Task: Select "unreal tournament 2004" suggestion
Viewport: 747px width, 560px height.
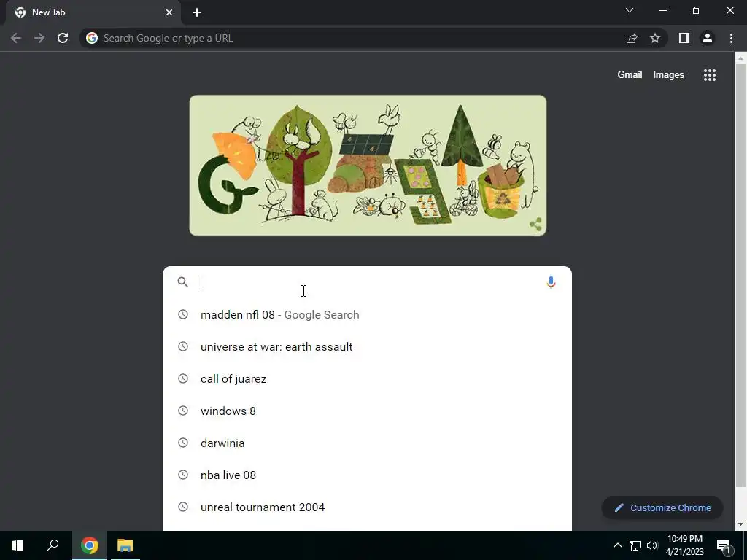Action: click(x=367, y=507)
